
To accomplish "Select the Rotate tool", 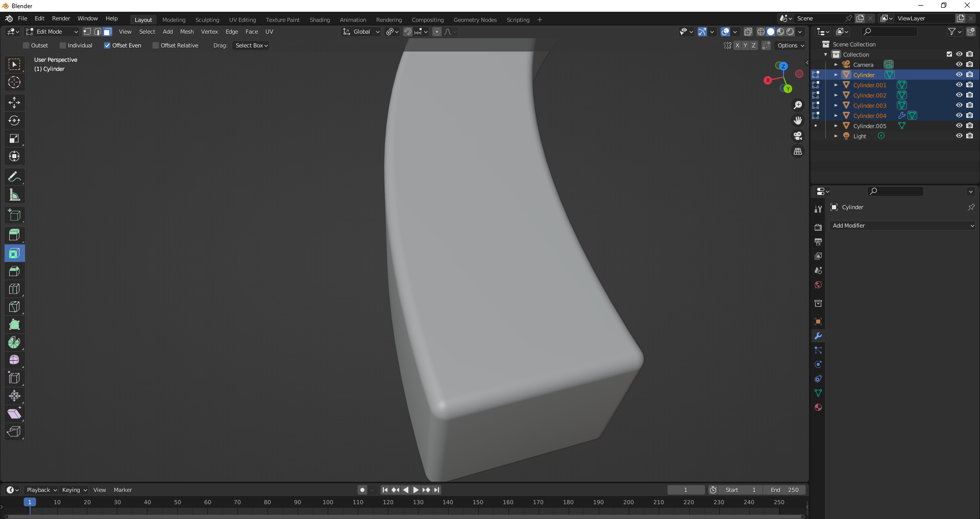I will pos(14,120).
